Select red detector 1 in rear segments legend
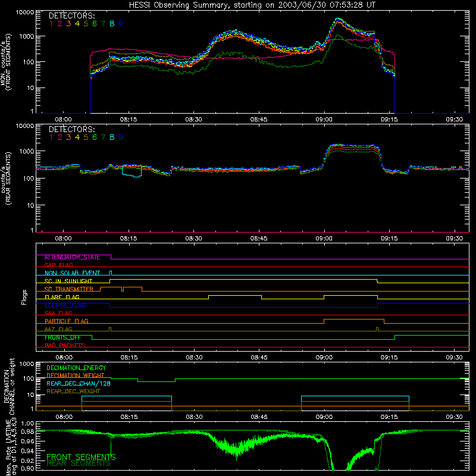Screen dimensions: 476x476 [51, 137]
